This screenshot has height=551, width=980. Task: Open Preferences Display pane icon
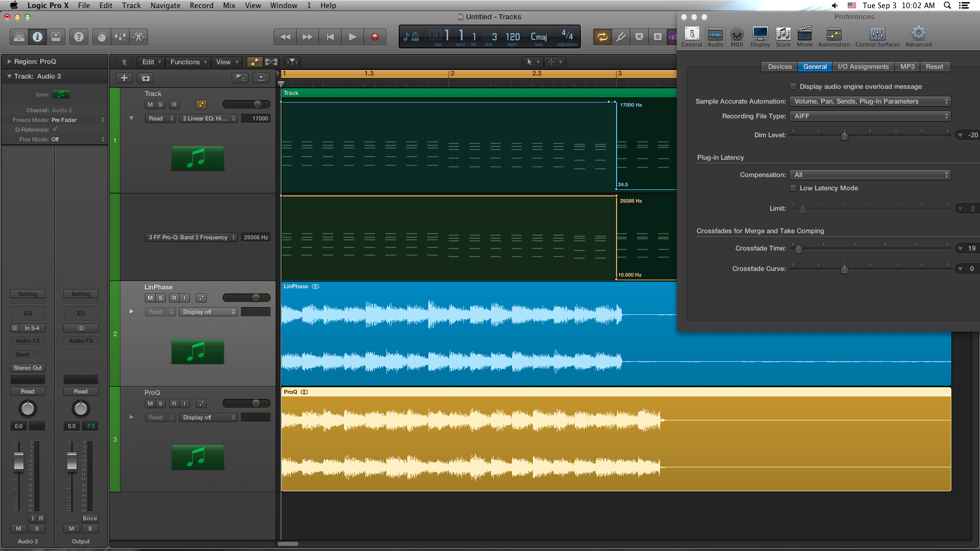[760, 37]
